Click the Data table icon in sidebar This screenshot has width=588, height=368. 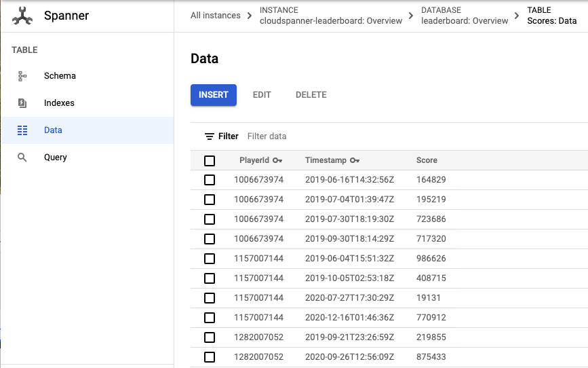(x=22, y=130)
